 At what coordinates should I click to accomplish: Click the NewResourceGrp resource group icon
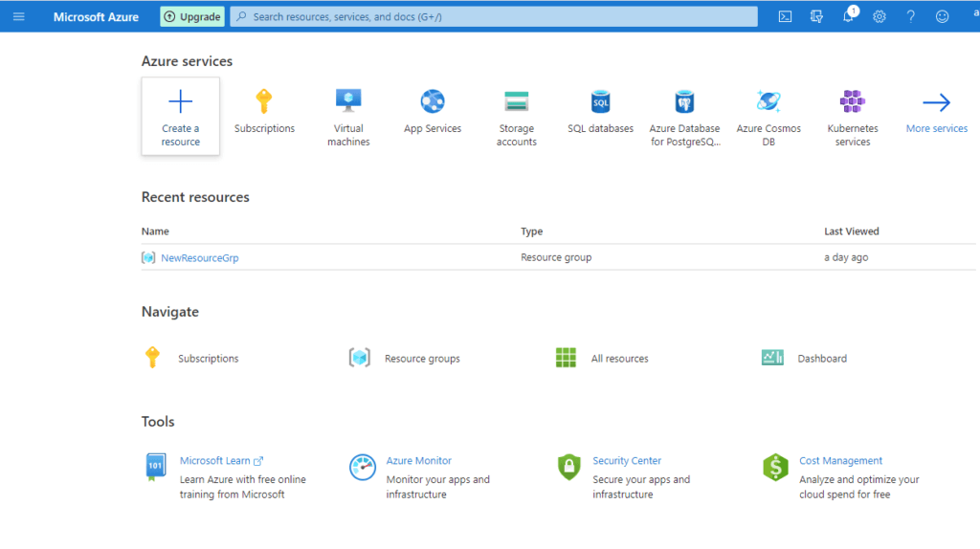click(148, 257)
